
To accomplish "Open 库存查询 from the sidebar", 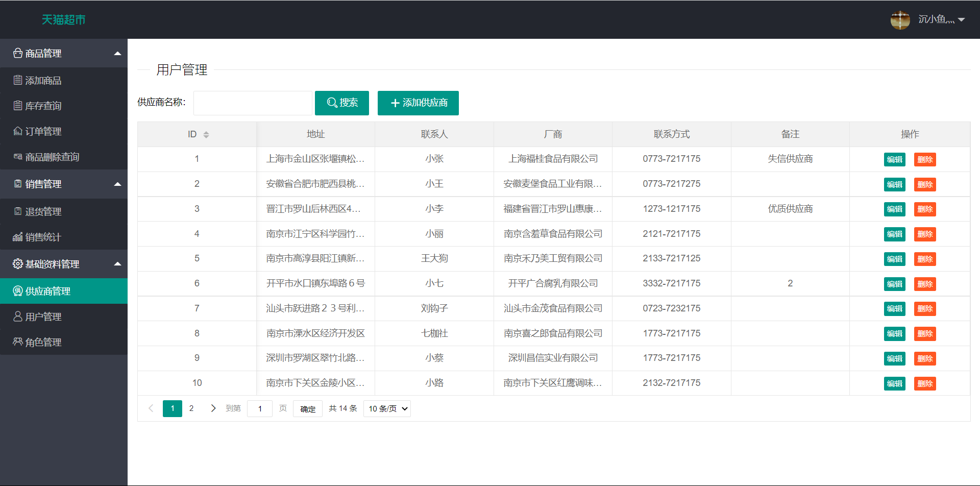I will tap(43, 106).
